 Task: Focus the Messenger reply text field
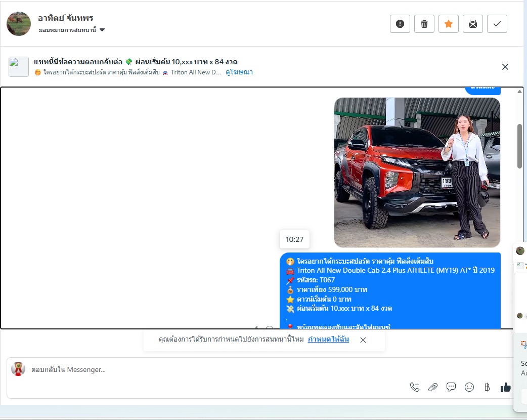click(x=202, y=370)
